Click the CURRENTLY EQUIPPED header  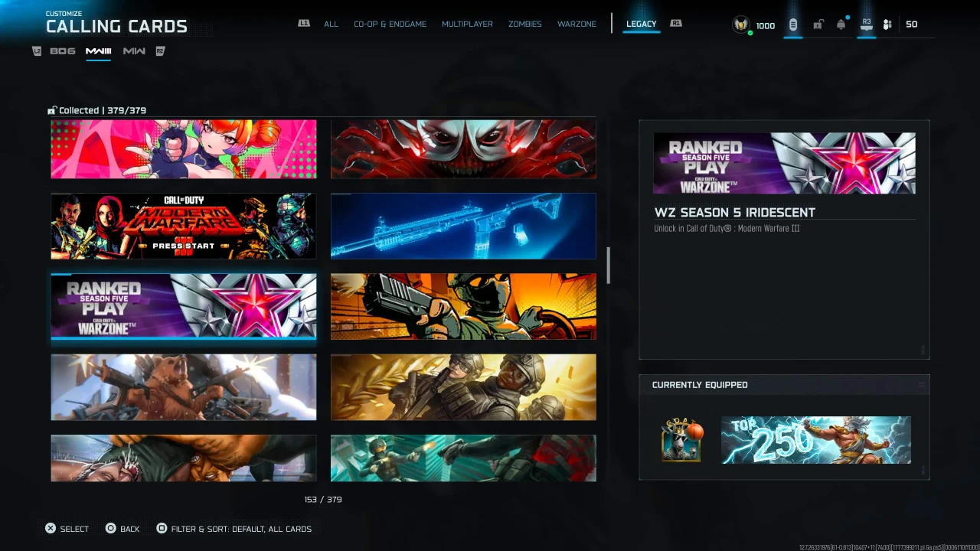pos(700,385)
